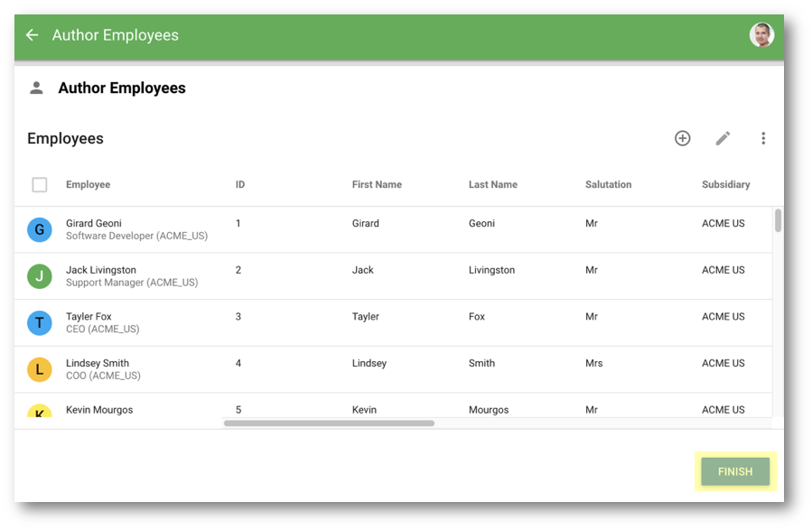Click the vertical table scrollbar thumb
Viewport: 812px width, 530px height.
click(778, 220)
